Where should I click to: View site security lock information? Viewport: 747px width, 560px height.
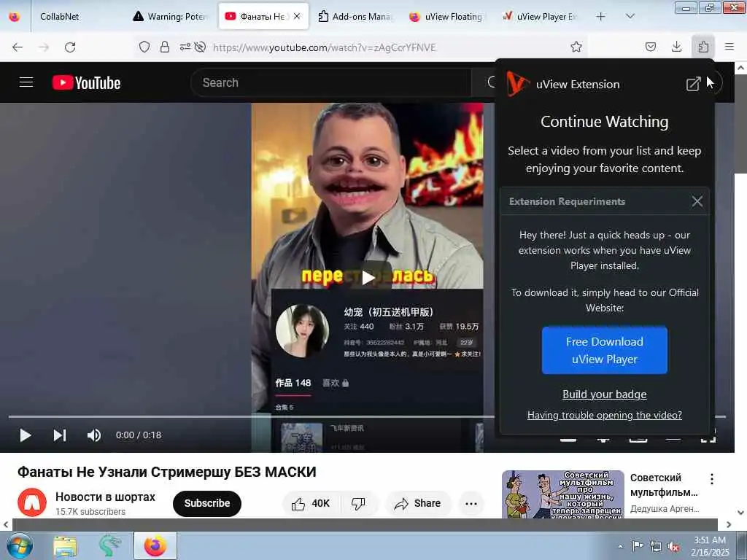[x=164, y=47]
